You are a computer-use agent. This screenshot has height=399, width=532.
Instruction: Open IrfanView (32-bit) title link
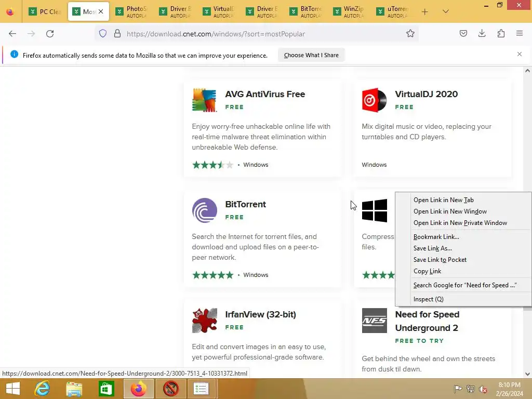(260, 314)
